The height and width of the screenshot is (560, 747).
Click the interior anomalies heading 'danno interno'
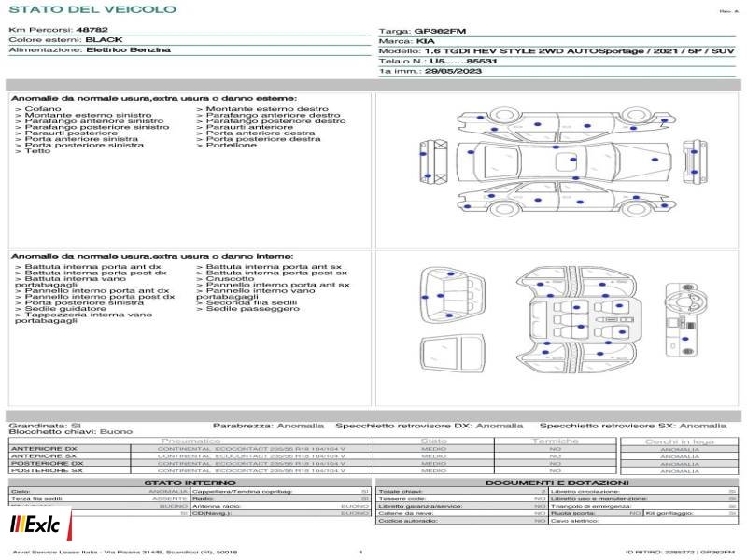(x=152, y=256)
